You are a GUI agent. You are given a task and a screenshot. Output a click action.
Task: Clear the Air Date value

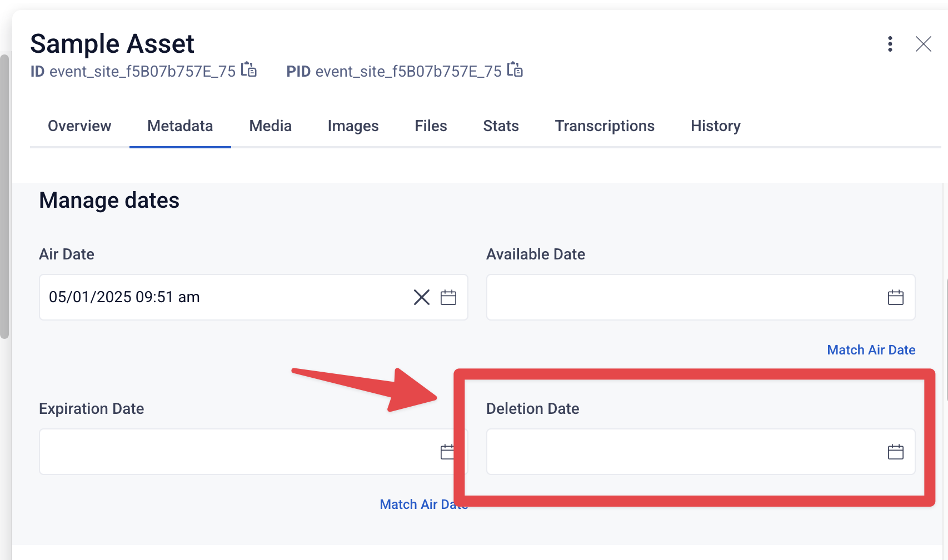(x=422, y=297)
